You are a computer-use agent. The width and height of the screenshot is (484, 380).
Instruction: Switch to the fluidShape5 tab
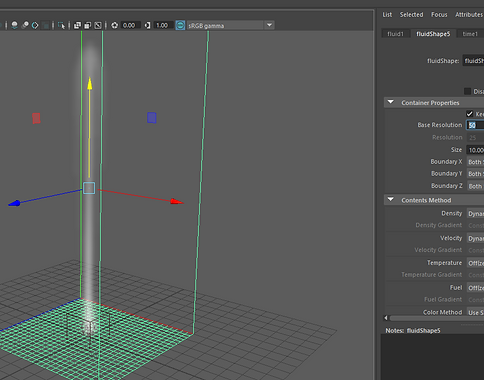point(433,34)
